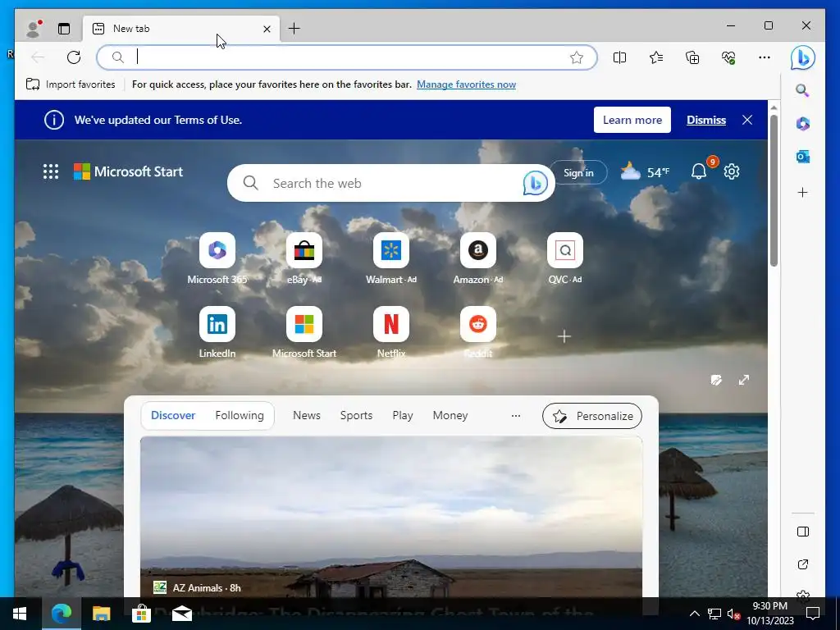Screen dimensions: 840x630
Task: Open the Money tab
Action: 450,415
